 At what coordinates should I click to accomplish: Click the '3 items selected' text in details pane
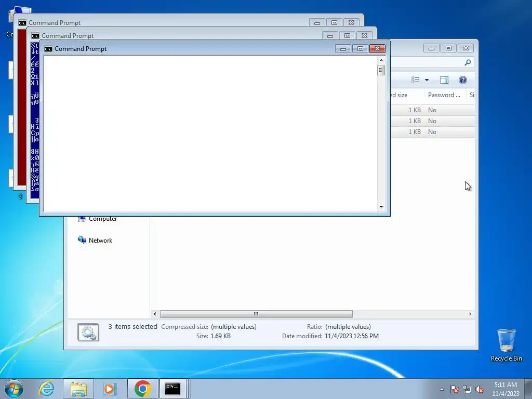click(132, 326)
